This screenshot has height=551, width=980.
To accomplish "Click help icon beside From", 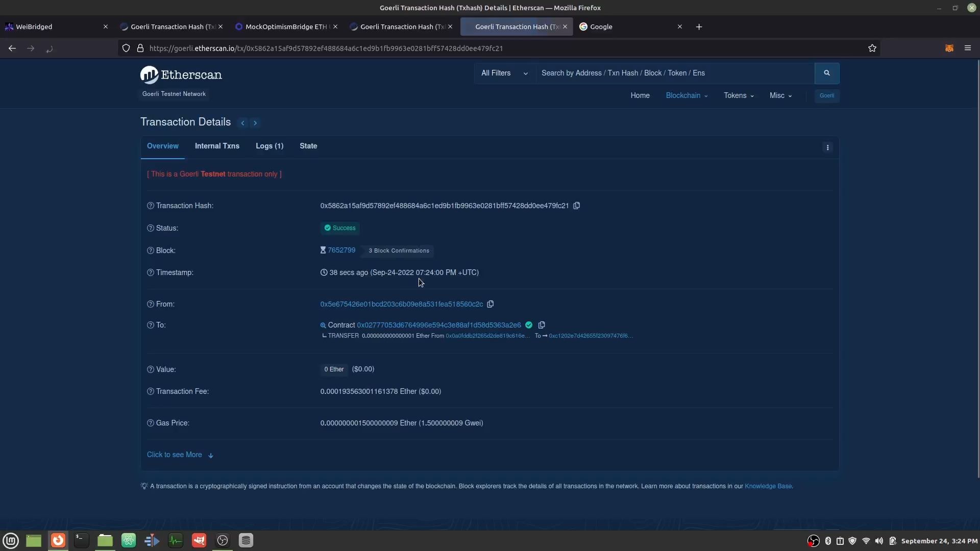I will (151, 304).
